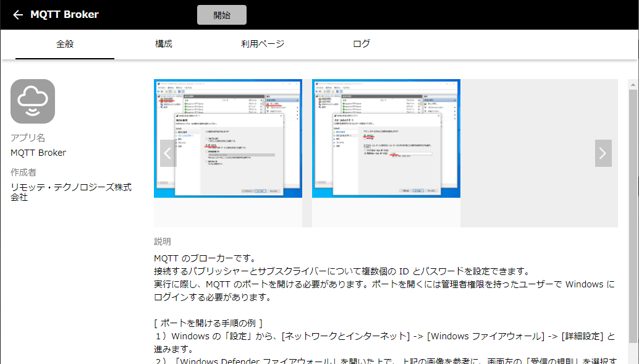Show next screenshot with right chevron
The width and height of the screenshot is (639, 364).
point(603,153)
